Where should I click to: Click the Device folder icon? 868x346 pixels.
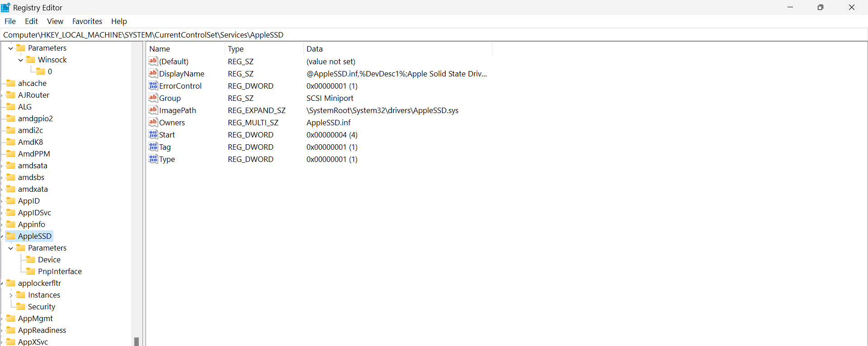31,260
